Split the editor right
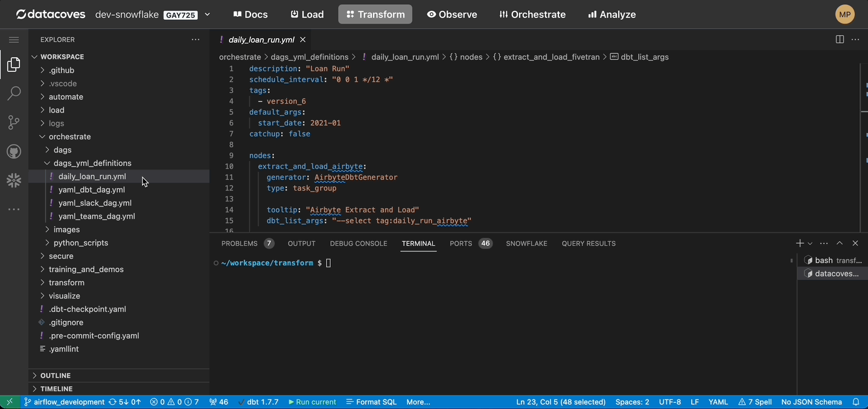The image size is (868, 409). point(840,39)
